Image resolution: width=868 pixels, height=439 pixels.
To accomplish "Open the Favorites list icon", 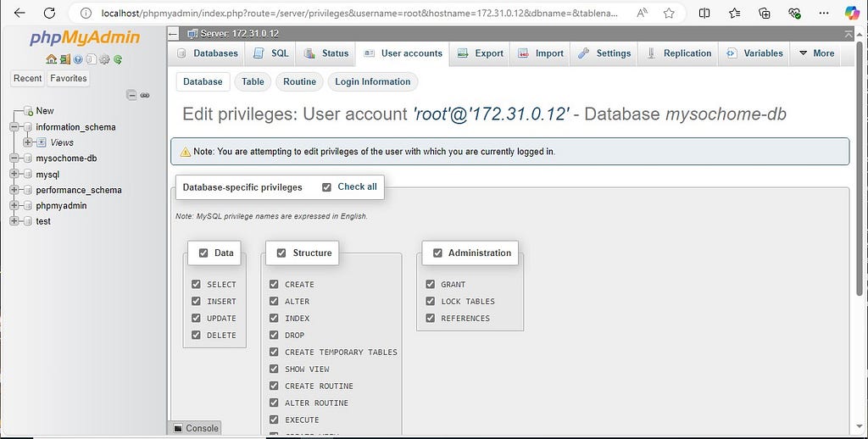I will coord(735,13).
